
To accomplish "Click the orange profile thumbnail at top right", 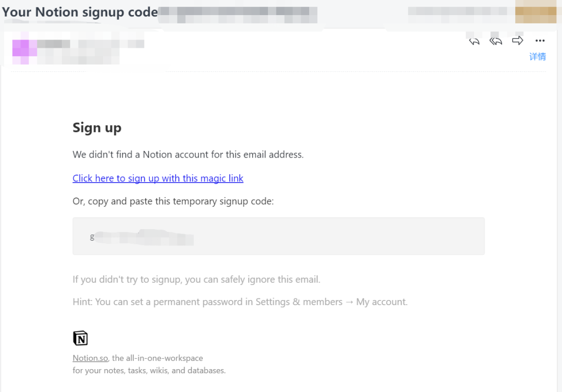I will tap(535, 12).
